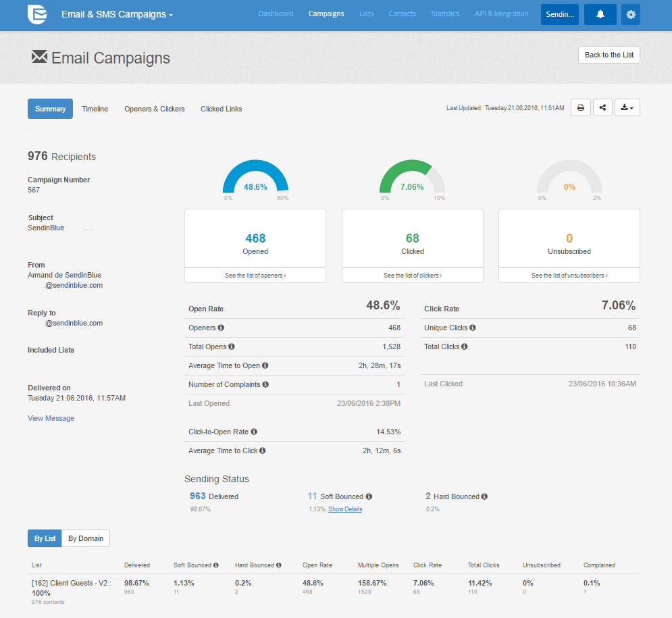The height and width of the screenshot is (618, 672).
Task: Open Campaigns in top navigation
Action: (326, 14)
